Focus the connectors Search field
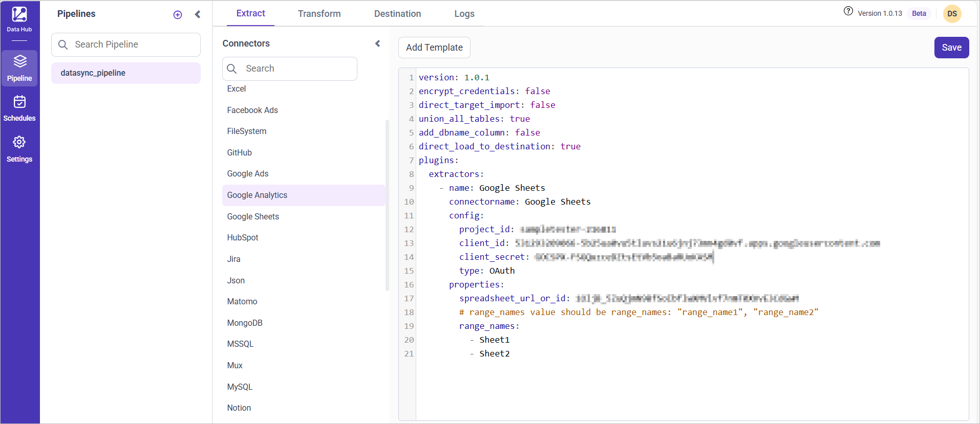980x424 pixels. pyautogui.click(x=290, y=69)
